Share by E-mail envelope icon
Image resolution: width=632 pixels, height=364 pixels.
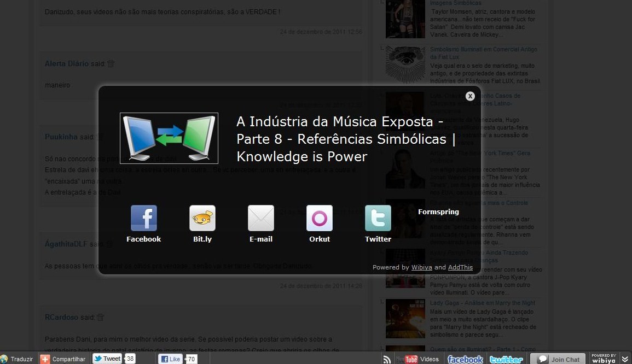pyautogui.click(x=261, y=218)
